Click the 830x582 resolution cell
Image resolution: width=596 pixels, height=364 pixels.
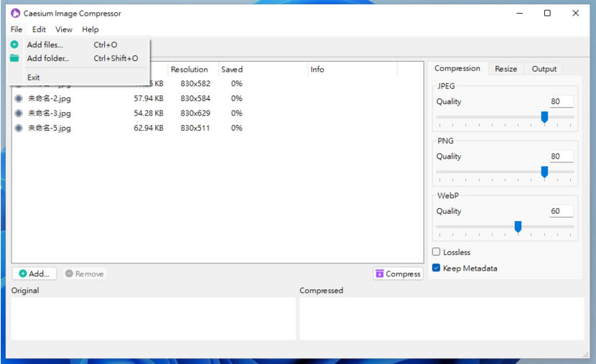click(195, 83)
